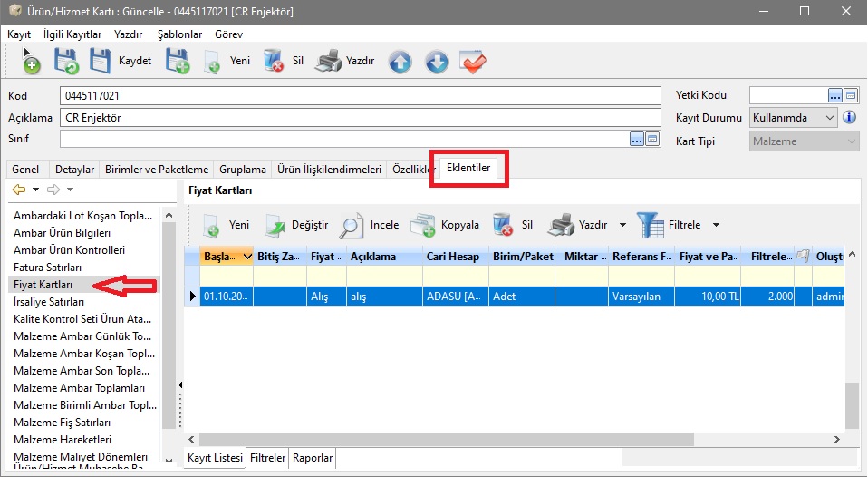Click into the Açıklama text field

[360, 118]
